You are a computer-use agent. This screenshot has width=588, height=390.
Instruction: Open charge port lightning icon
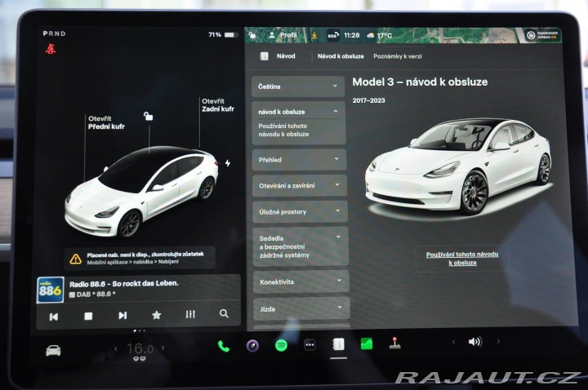coord(228,163)
